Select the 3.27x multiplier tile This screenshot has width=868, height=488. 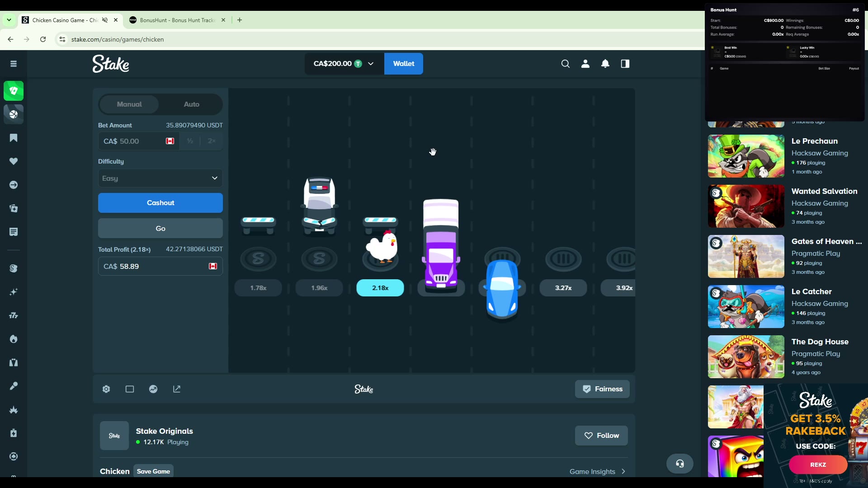click(563, 288)
